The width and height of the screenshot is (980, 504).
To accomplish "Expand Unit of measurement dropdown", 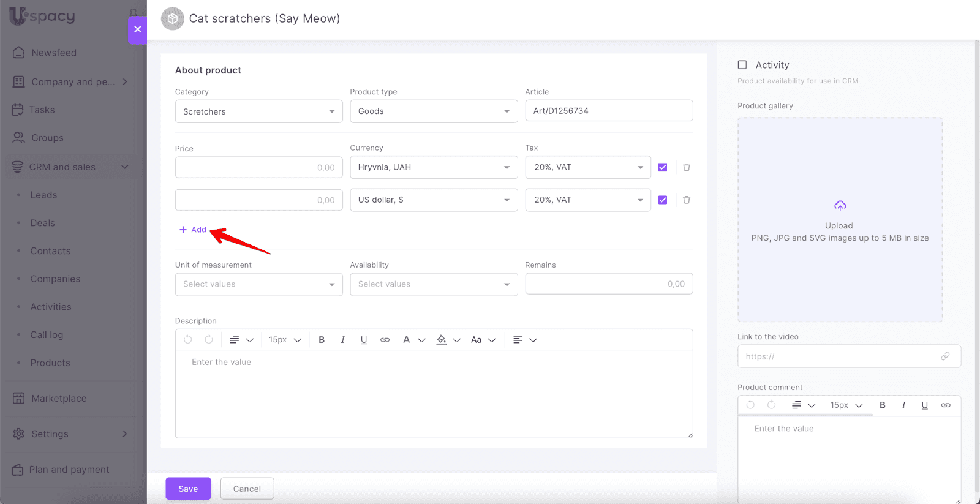I will 258,284.
